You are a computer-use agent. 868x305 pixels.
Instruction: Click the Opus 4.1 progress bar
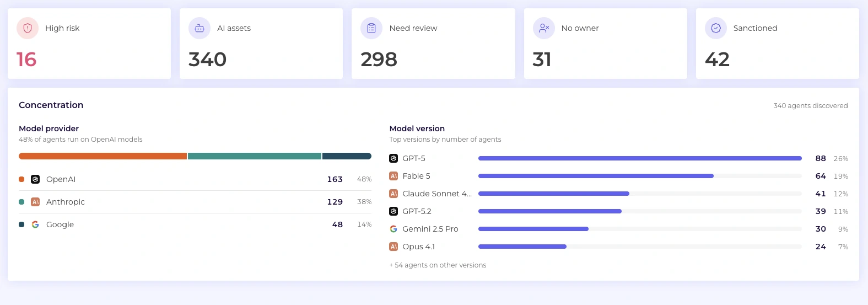click(640, 247)
